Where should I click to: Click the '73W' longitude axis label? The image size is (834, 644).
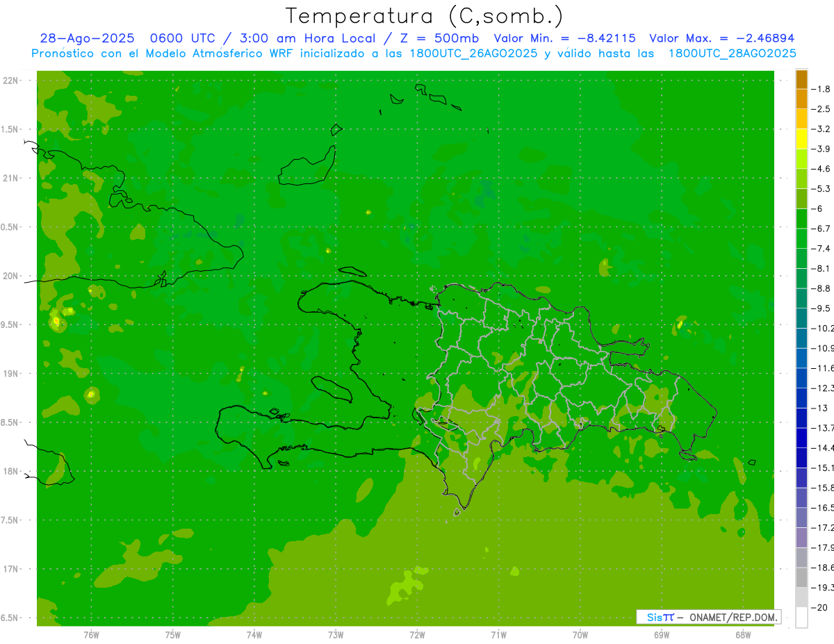tap(336, 635)
